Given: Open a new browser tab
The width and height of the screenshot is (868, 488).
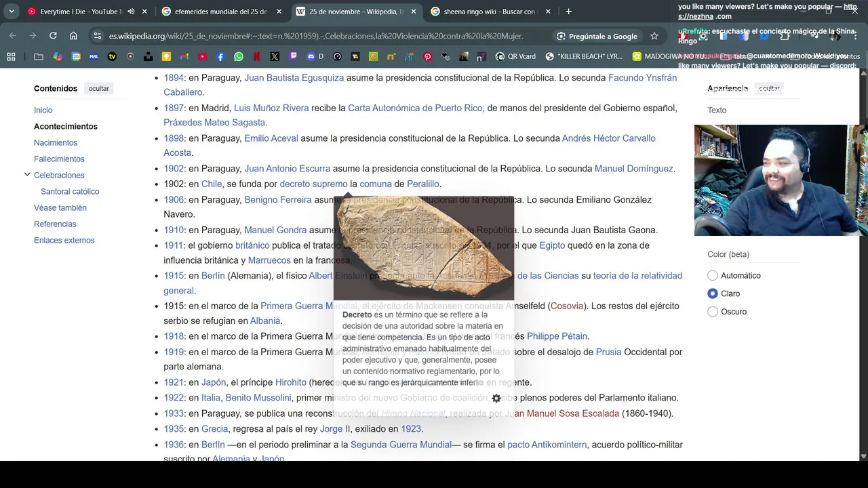Looking at the screenshot, I should click(568, 12).
